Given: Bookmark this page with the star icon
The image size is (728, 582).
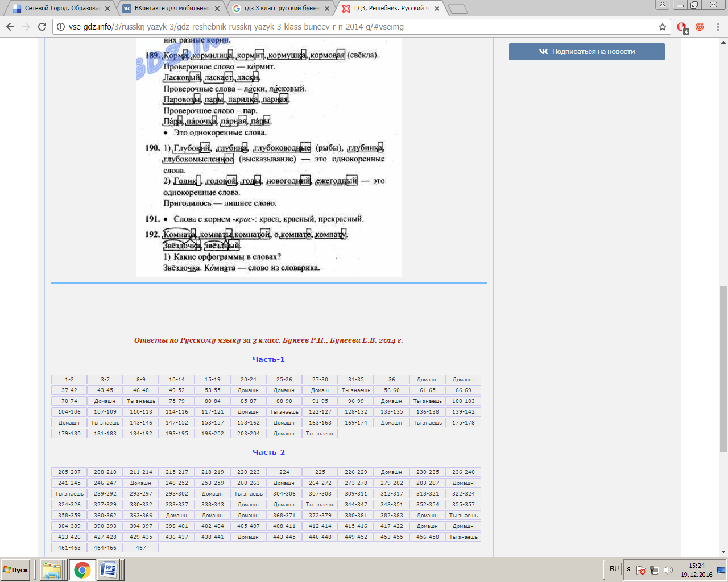Looking at the screenshot, I should pos(663,27).
